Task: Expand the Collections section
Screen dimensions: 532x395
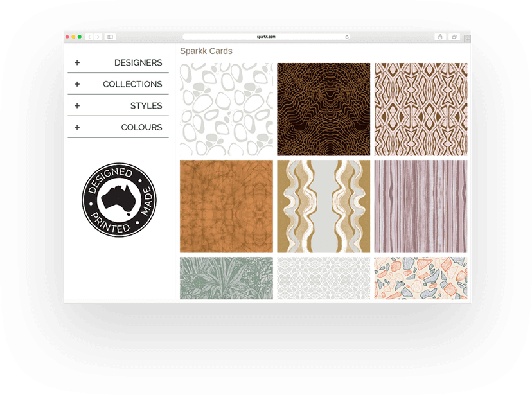Action: click(118, 84)
